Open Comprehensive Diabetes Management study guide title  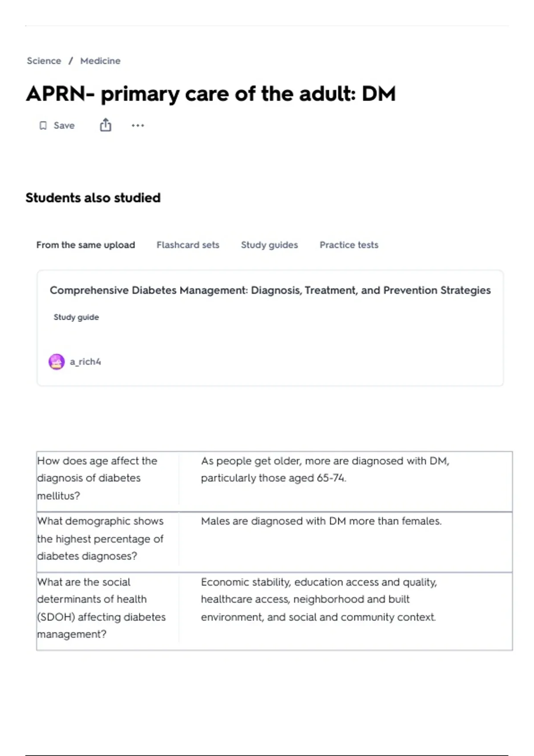pos(270,290)
